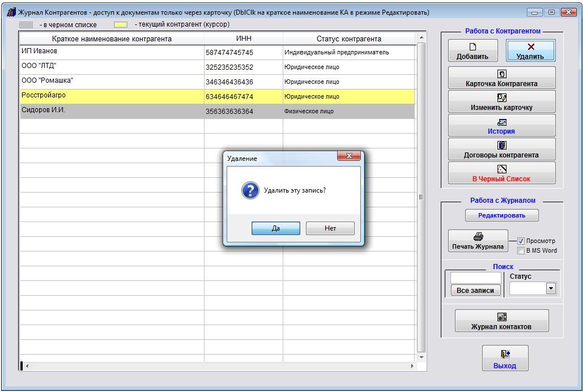The width and height of the screenshot is (583, 392).
Task: Cancel deletion by clicking Нет
Action: [x=330, y=228]
